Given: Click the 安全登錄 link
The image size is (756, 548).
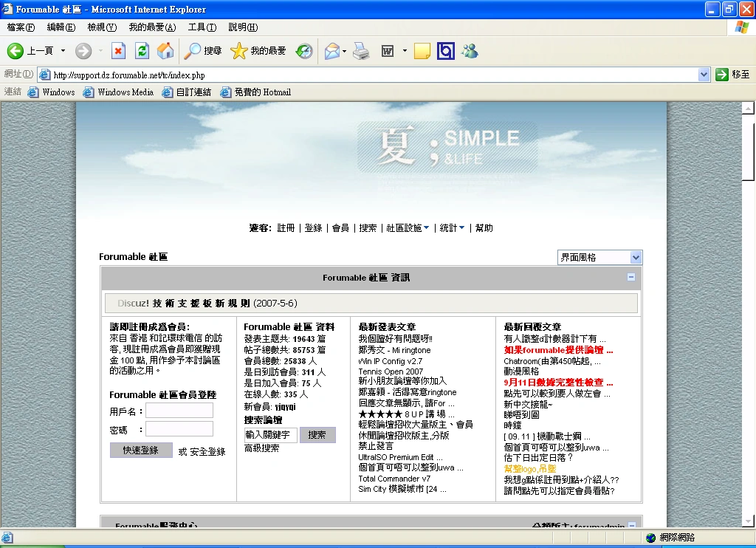Looking at the screenshot, I should pyautogui.click(x=207, y=452).
